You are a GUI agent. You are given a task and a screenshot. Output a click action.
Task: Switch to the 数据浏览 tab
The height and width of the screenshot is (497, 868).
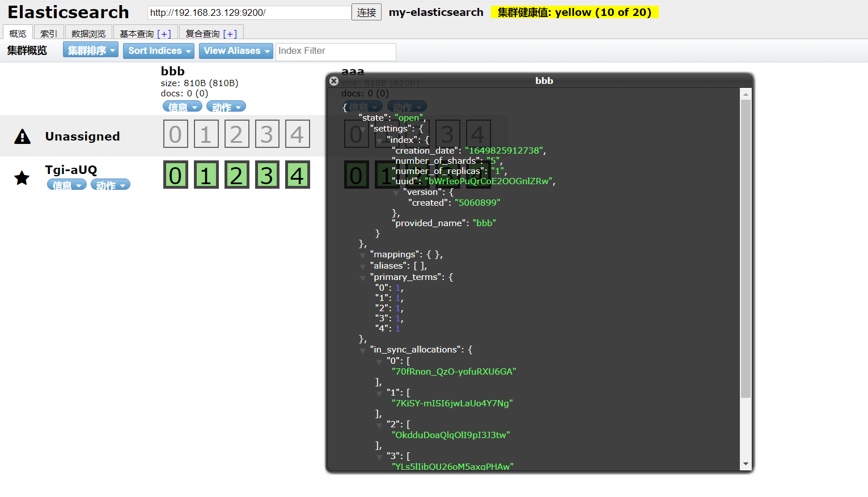pyautogui.click(x=88, y=33)
